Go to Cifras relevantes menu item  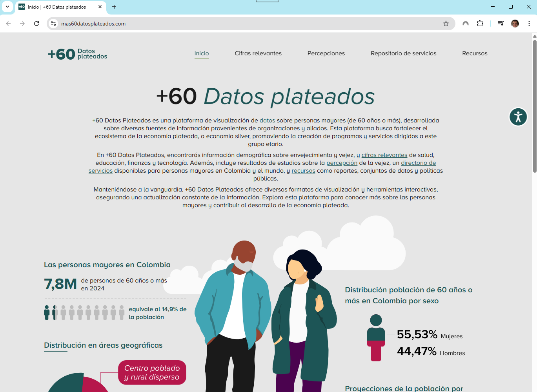[258, 53]
